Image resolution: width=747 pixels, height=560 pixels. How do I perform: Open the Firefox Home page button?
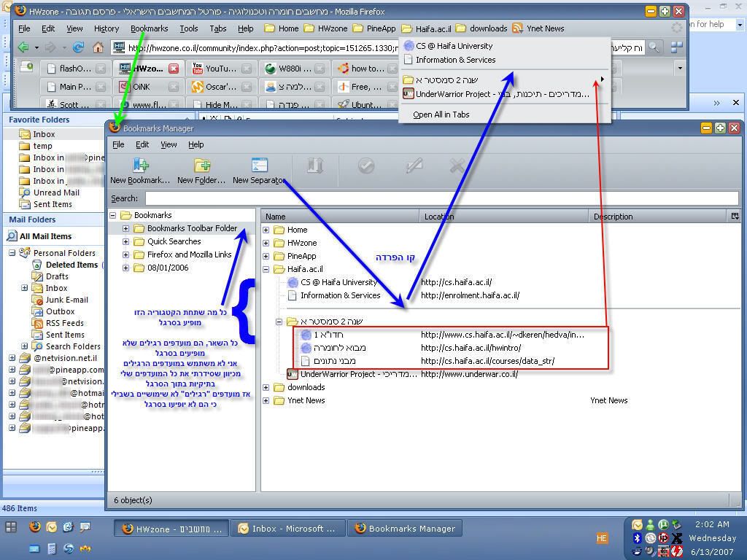[98, 47]
